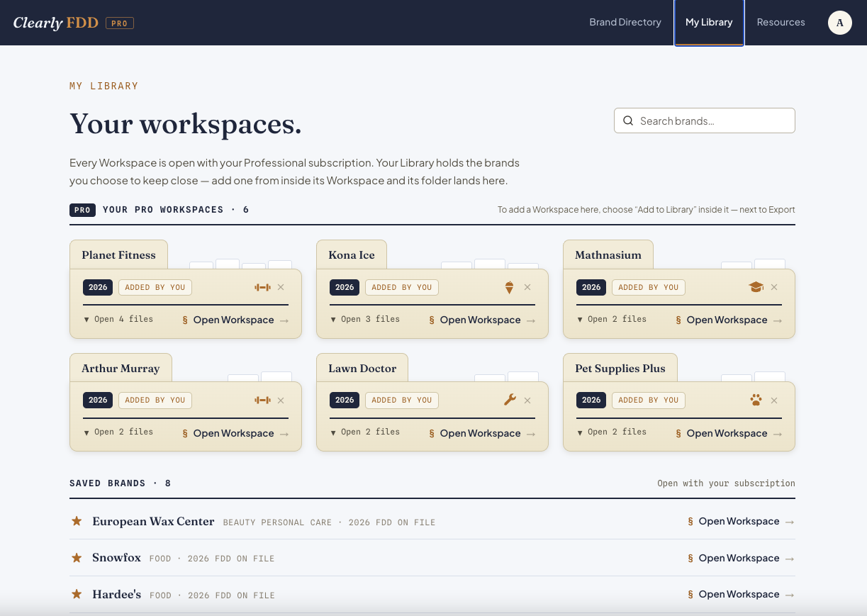Remove Kona Ice workspace with its X icon
This screenshot has width=867, height=616.
[x=527, y=287]
